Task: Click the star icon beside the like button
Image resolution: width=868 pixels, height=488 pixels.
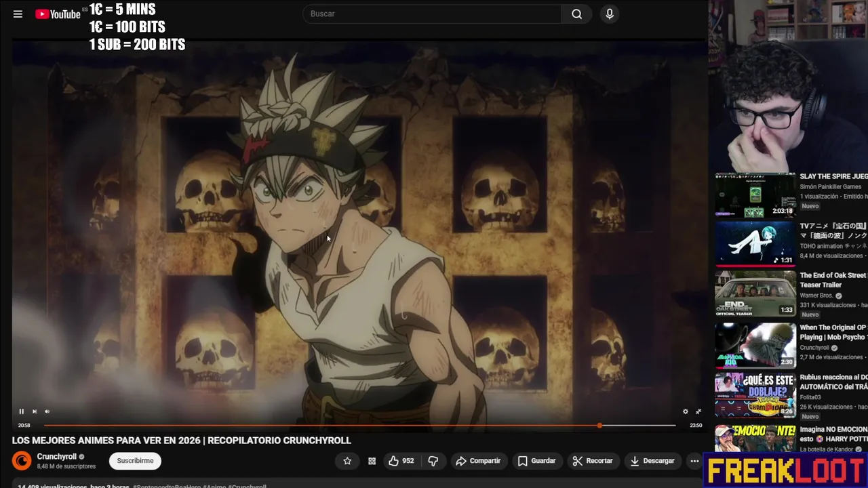Action: click(347, 461)
